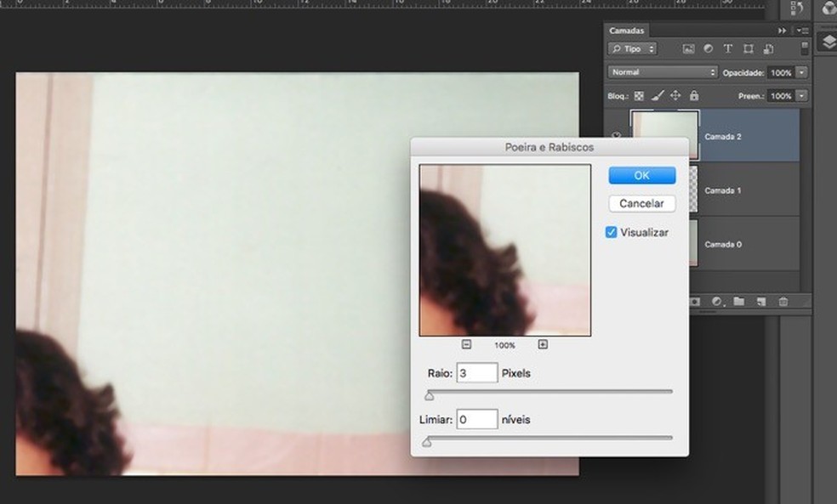Filter layers by pixel image icon

[x=688, y=49]
